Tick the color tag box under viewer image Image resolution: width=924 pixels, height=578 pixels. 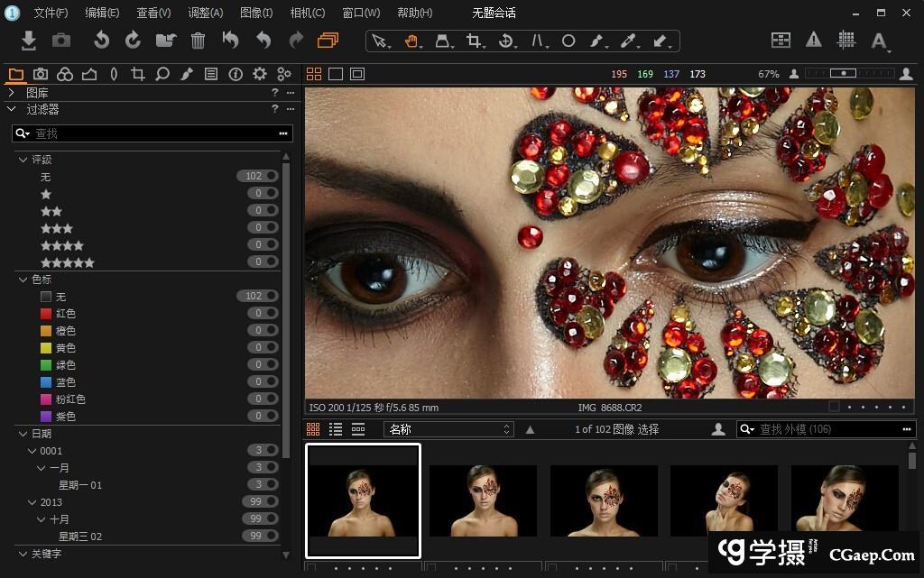pyautogui.click(x=834, y=408)
